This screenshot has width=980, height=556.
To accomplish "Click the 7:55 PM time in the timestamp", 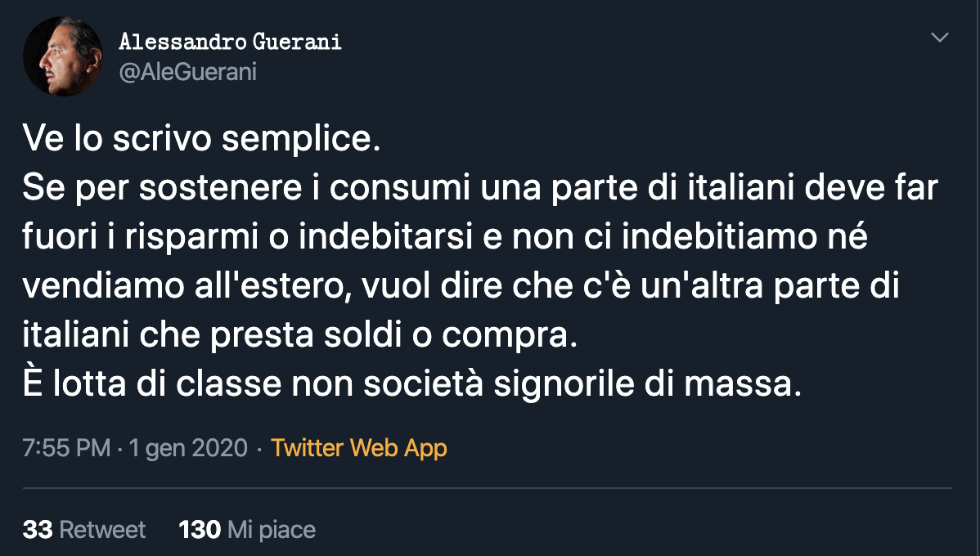I will point(66,448).
